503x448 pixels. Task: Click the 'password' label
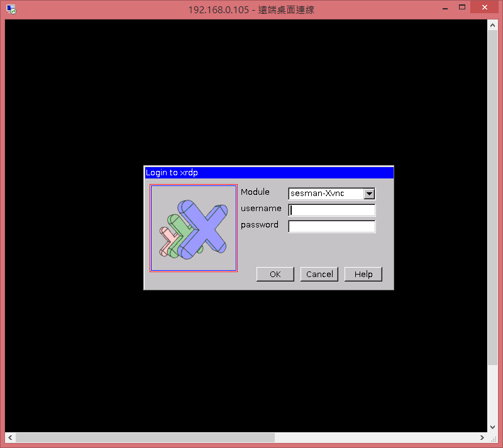[x=260, y=225]
